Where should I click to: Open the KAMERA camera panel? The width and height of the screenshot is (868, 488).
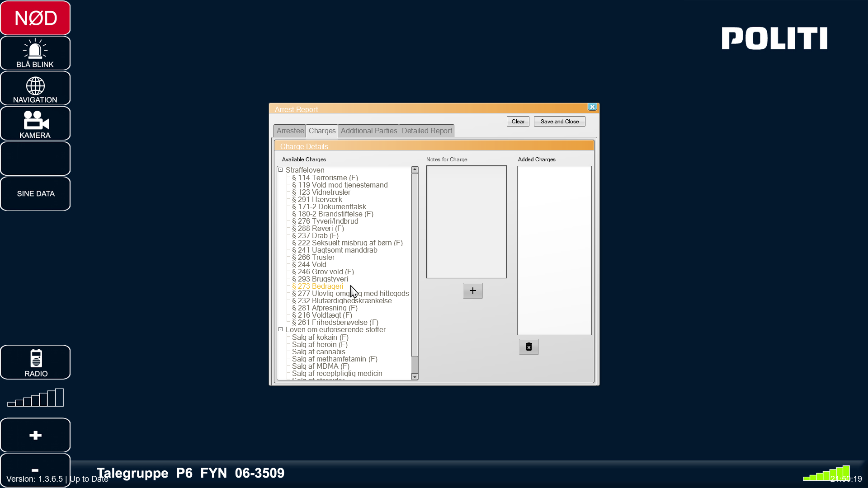(35, 124)
